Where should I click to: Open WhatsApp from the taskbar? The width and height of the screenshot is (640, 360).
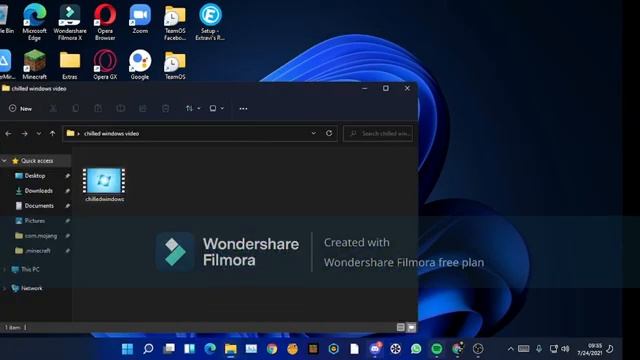coord(416,349)
